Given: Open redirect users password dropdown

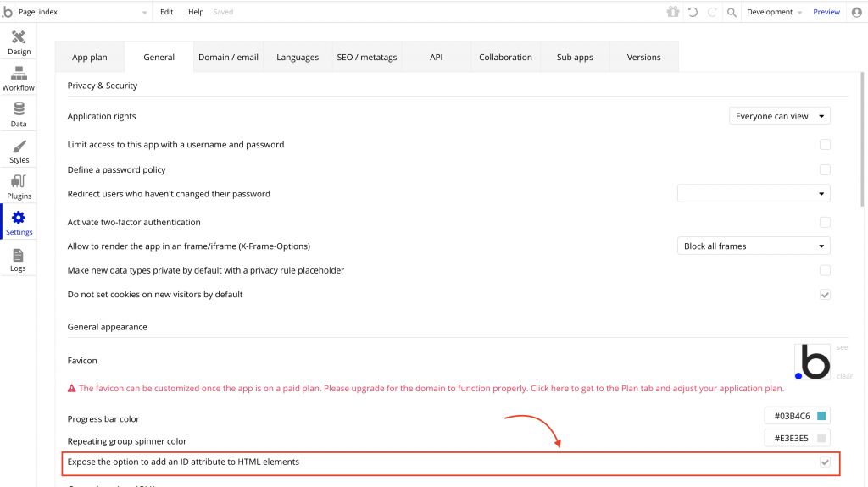Looking at the screenshot, I should [754, 194].
